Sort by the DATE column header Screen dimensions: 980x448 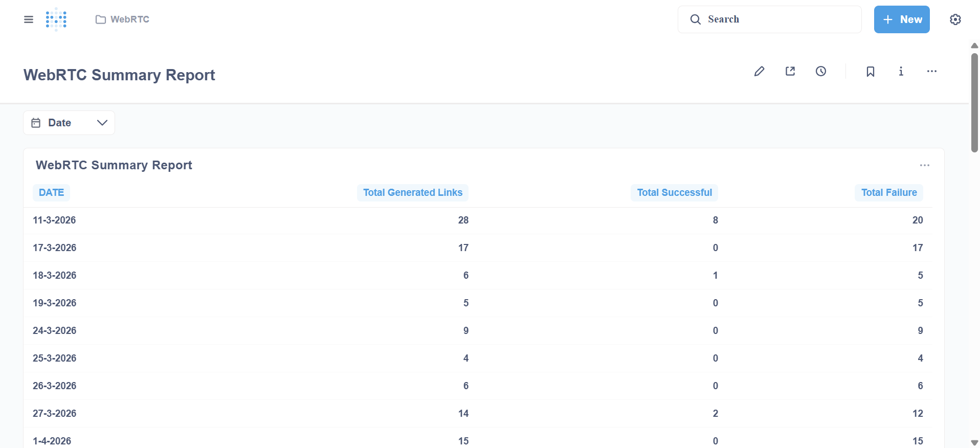pos(52,193)
